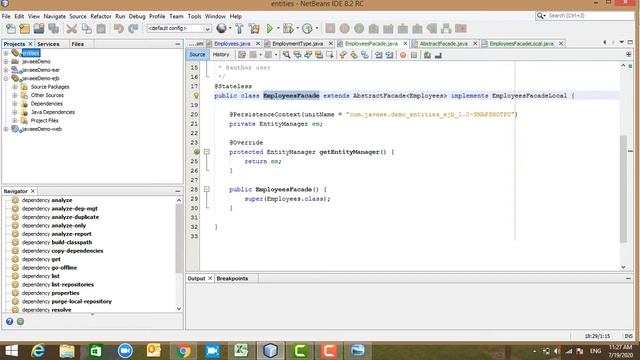Image resolution: width=640 pixels, height=360 pixels.
Task: Click the Undo arrow icon
Action: click(119, 29)
